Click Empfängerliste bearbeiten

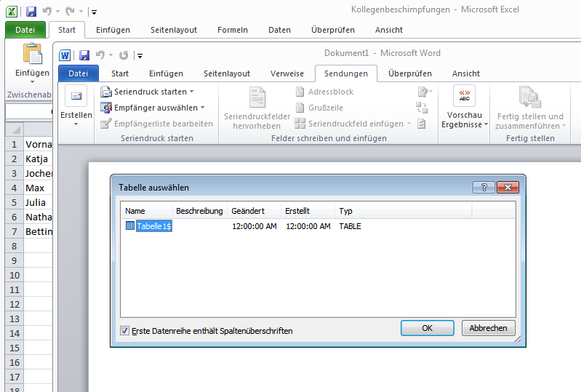click(157, 124)
